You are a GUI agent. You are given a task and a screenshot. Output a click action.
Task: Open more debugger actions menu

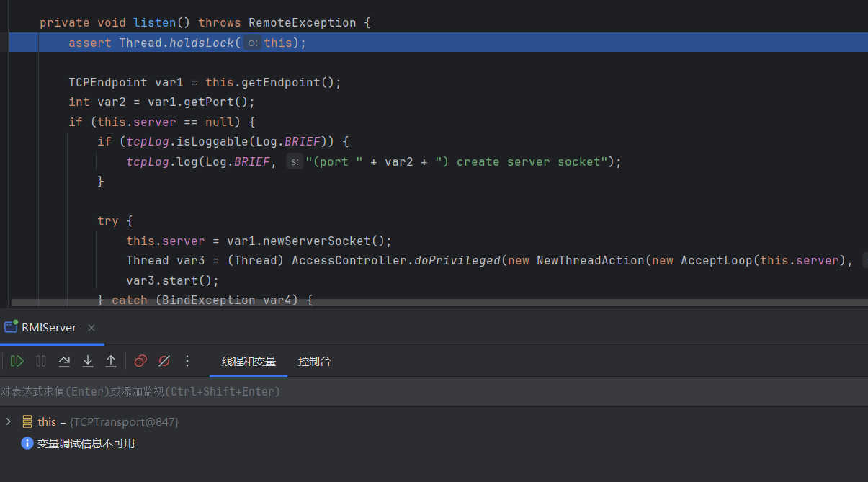[x=187, y=361]
